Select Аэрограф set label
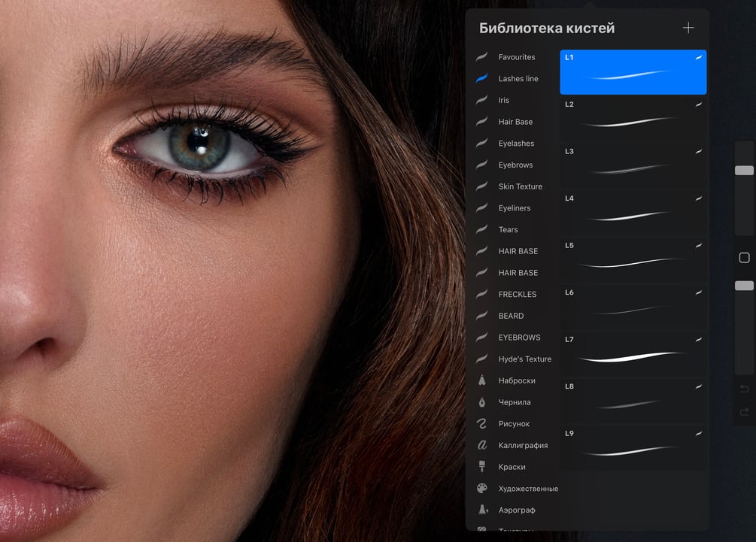756x542 pixels. click(x=517, y=510)
